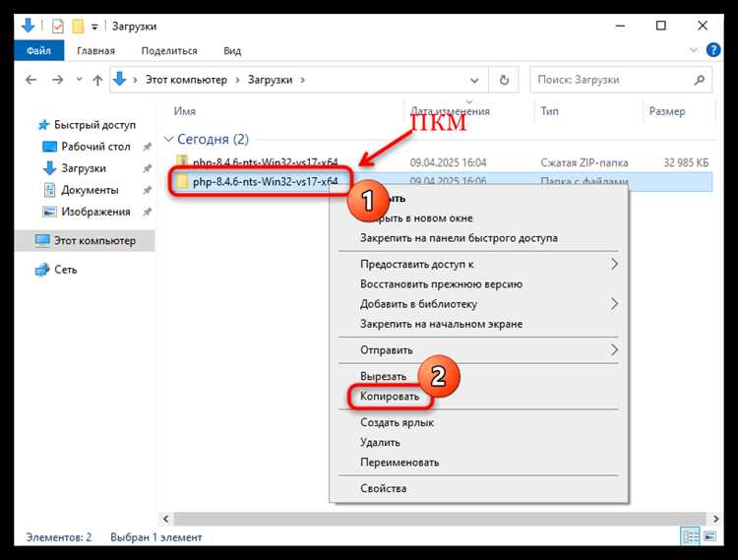This screenshot has width=738, height=560.
Task: Click the Properties quick access toolbar icon
Action: (57, 27)
